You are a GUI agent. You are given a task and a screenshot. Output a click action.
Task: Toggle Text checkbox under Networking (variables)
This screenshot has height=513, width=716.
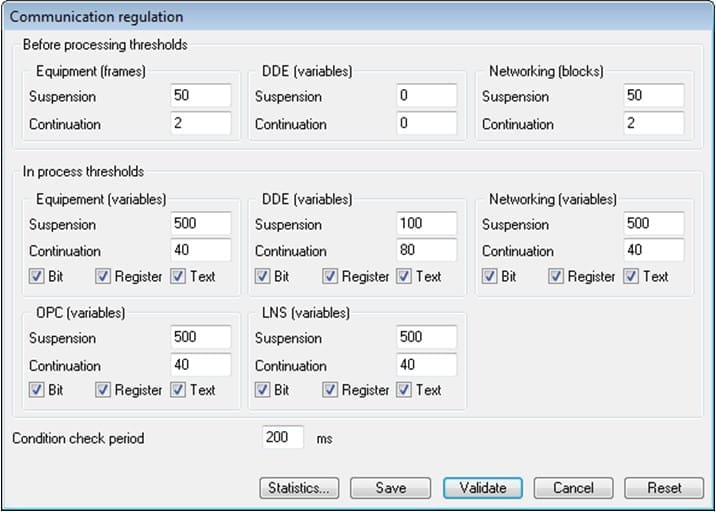(630, 276)
